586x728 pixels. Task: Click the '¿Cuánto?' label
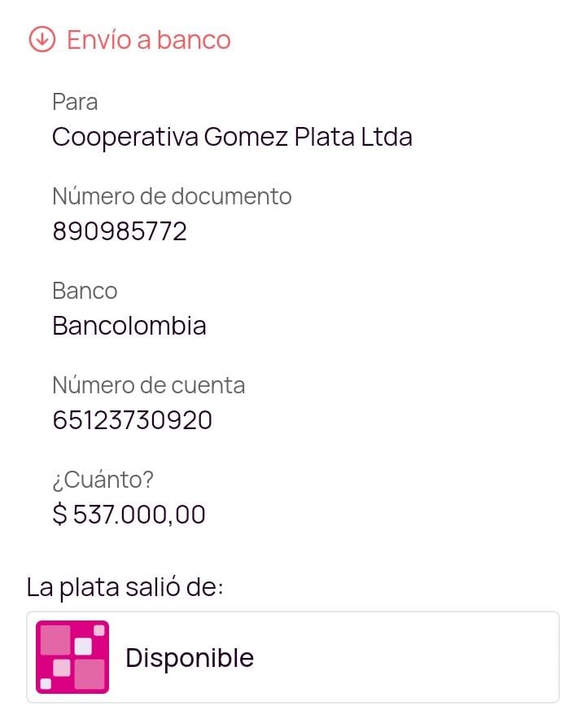(103, 480)
